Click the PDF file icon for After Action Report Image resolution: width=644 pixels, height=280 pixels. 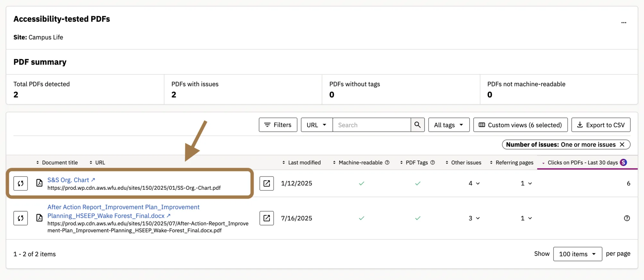[39, 218]
